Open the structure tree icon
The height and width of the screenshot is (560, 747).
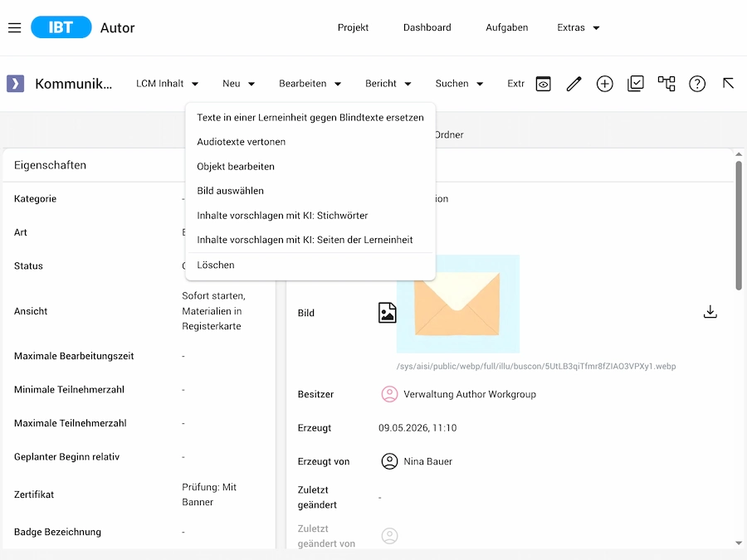coord(666,84)
